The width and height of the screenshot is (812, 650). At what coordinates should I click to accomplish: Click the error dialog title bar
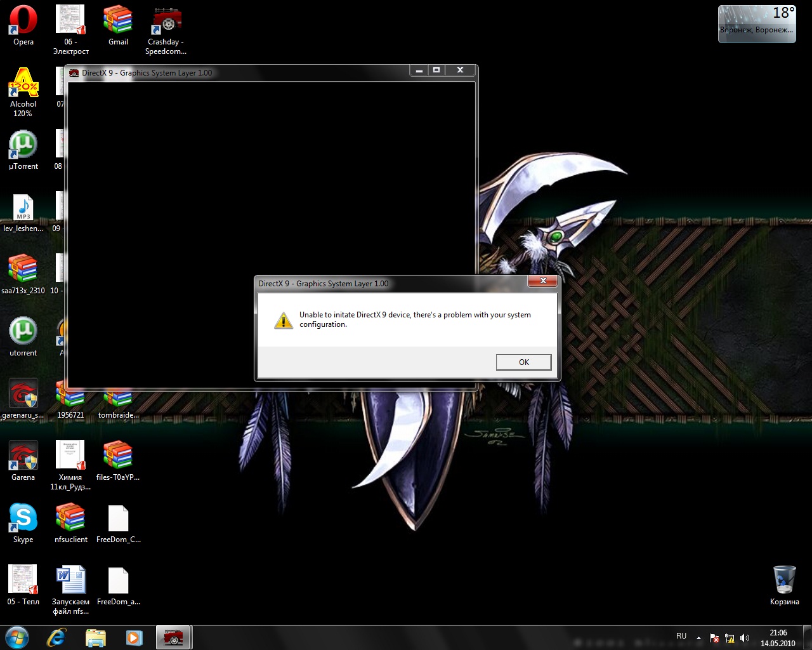pos(392,283)
